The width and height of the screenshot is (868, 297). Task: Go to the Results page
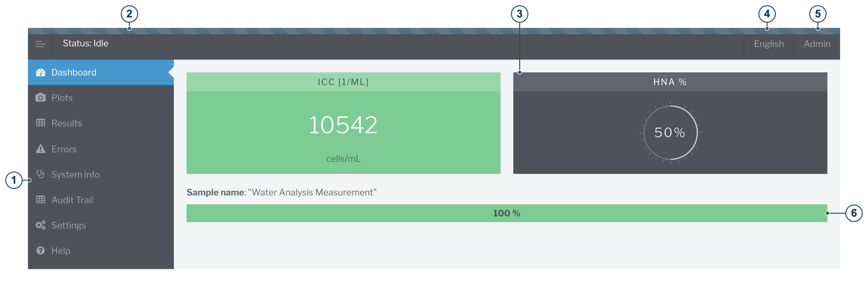[x=101, y=123]
